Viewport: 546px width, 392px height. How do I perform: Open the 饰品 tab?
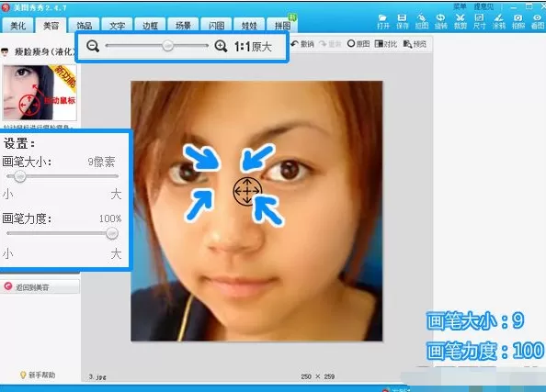point(84,26)
